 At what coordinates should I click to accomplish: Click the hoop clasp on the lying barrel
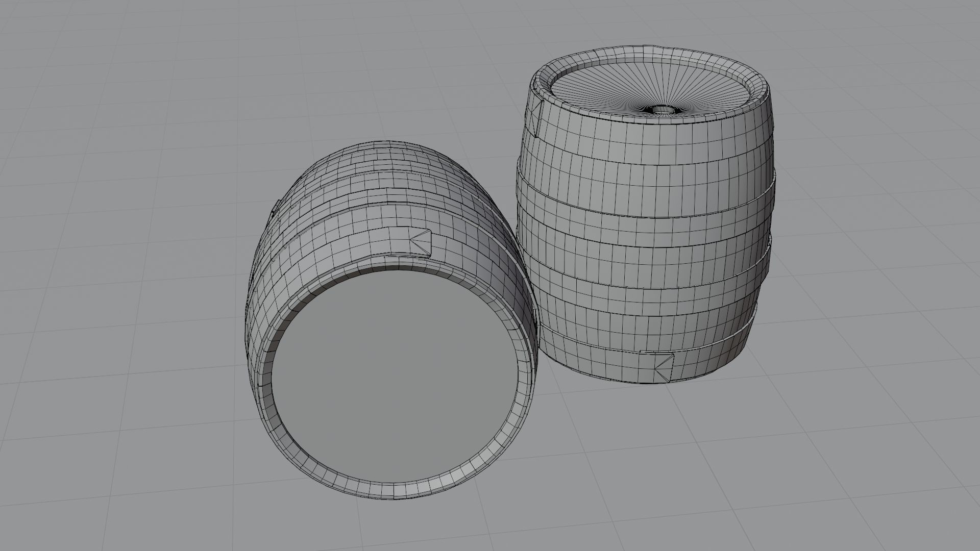420,242
